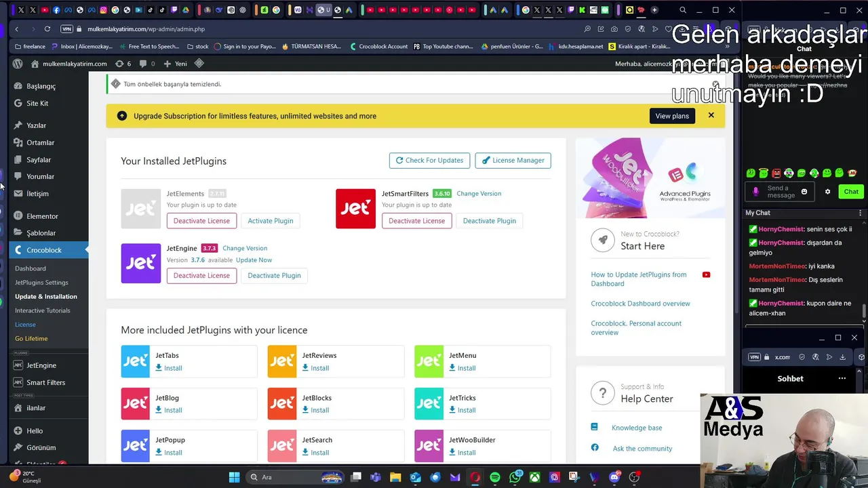Click Check For Updates button

(429, 161)
